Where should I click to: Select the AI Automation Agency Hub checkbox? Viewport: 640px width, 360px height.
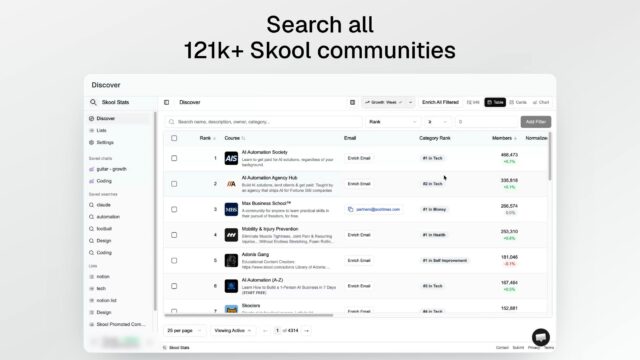pyautogui.click(x=174, y=184)
